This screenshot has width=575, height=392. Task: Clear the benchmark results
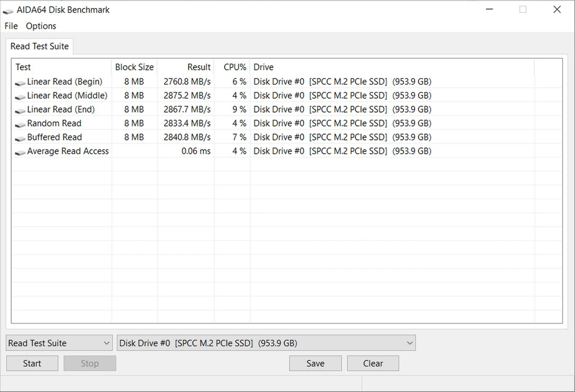coord(373,363)
